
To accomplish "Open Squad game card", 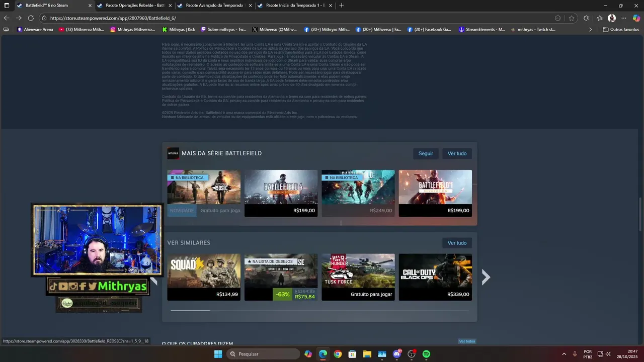I will [x=204, y=277].
